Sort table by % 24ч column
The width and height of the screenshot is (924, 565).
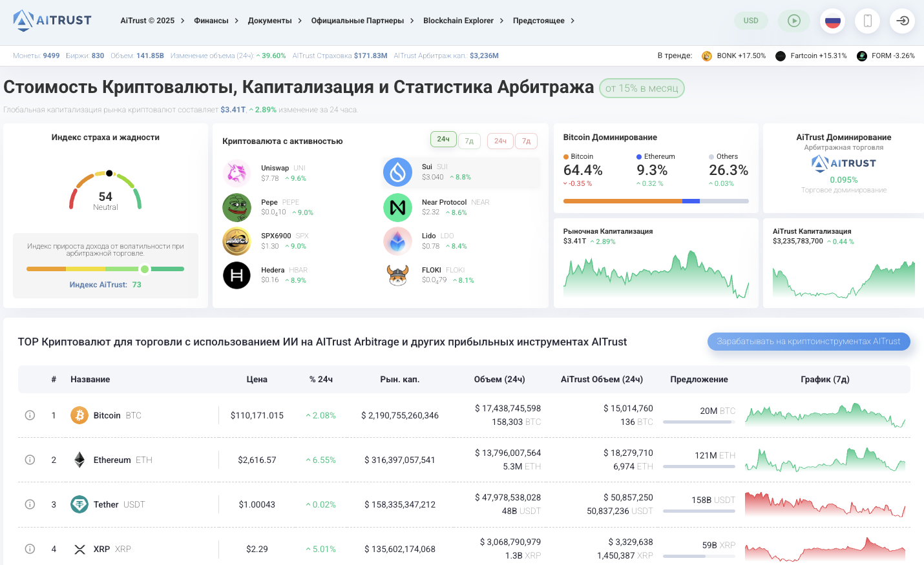pyautogui.click(x=321, y=380)
